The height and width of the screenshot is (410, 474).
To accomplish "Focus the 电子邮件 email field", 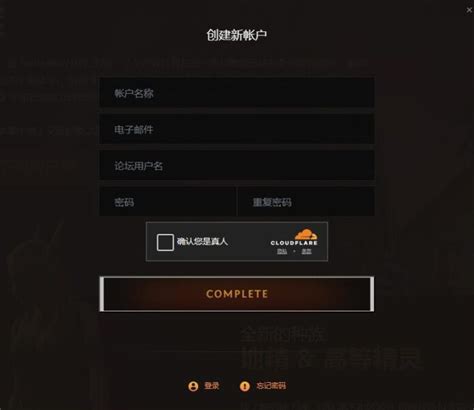I will 237,129.
